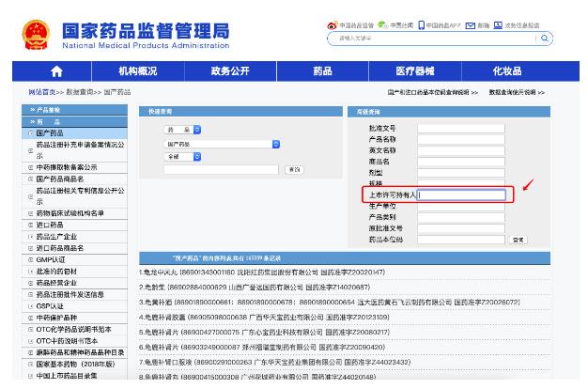The height and width of the screenshot is (389, 588).
Task: Focus the 生产单位 input field
Action: pyautogui.click(x=461, y=207)
